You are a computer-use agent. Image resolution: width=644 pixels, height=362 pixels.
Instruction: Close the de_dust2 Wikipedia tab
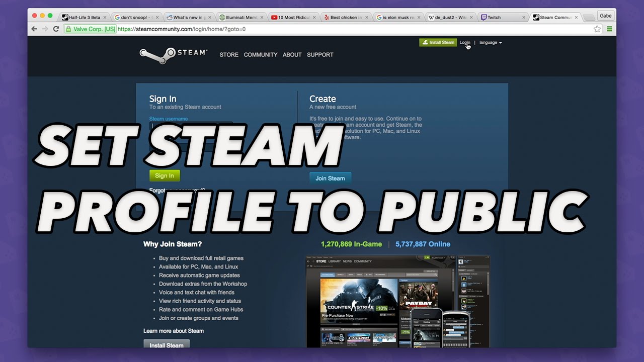coord(471,18)
